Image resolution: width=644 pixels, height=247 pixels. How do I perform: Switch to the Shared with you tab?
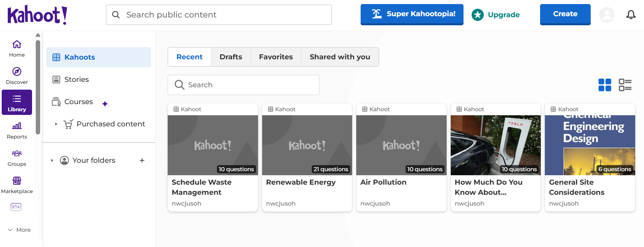click(x=340, y=57)
